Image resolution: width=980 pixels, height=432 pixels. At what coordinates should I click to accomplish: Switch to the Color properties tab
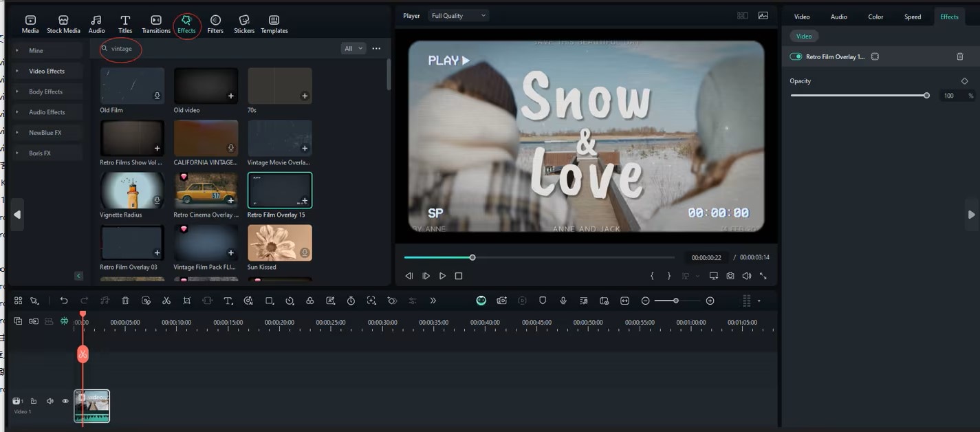875,17
